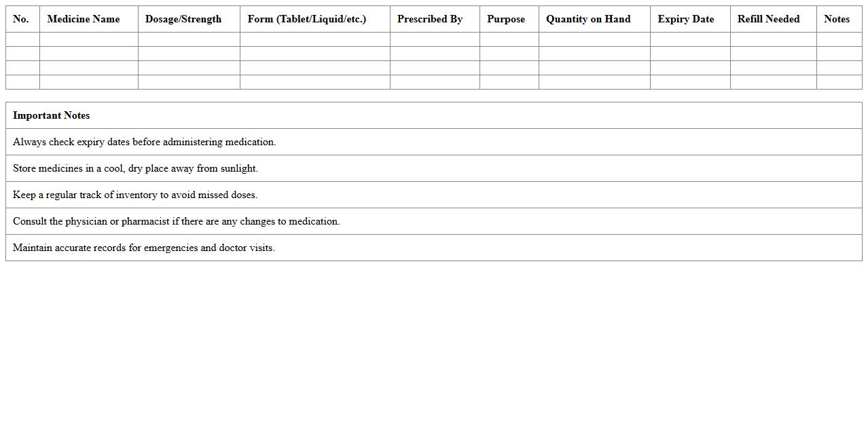The width and height of the screenshot is (868, 441).
Task: Click the "Dosage/Strength" header cell
Action: tap(183, 19)
